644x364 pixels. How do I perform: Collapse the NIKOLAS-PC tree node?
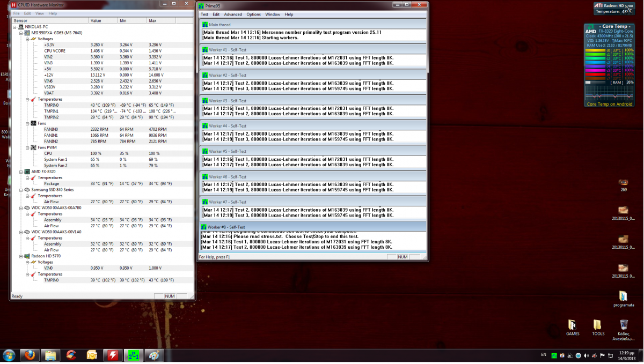(x=15, y=27)
